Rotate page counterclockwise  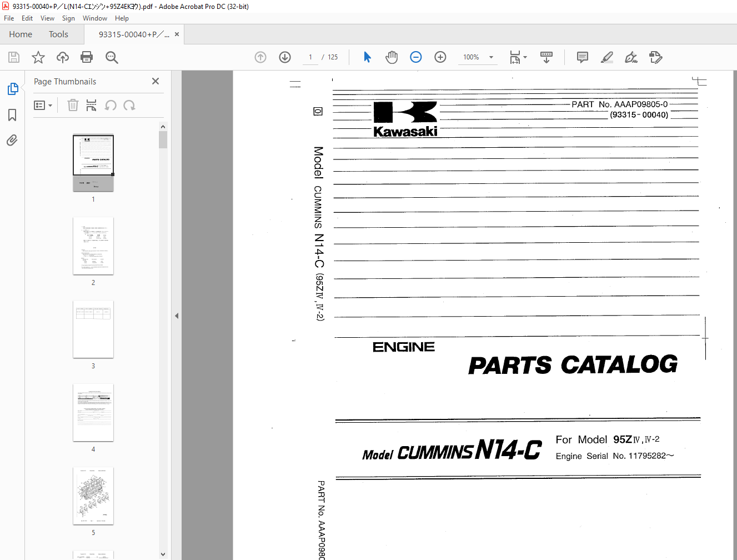(x=111, y=105)
